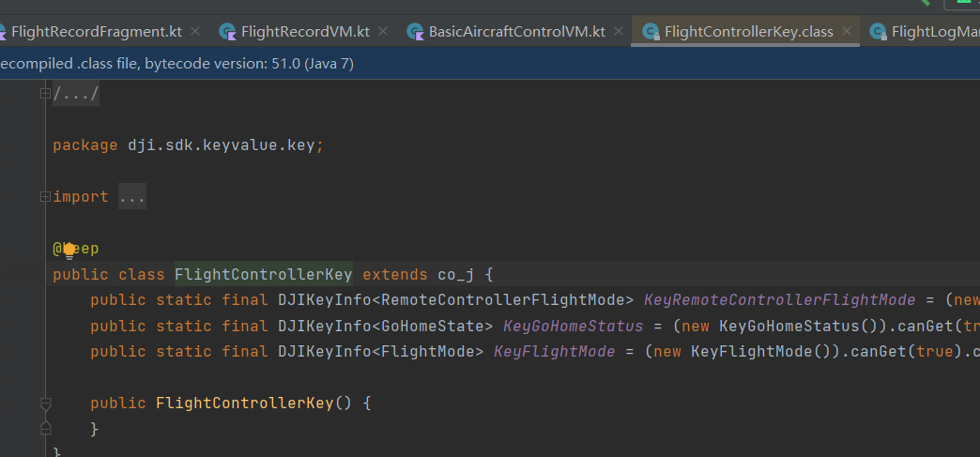Expand the folded import statements
The height and width of the screenshot is (457, 980).
45,197
